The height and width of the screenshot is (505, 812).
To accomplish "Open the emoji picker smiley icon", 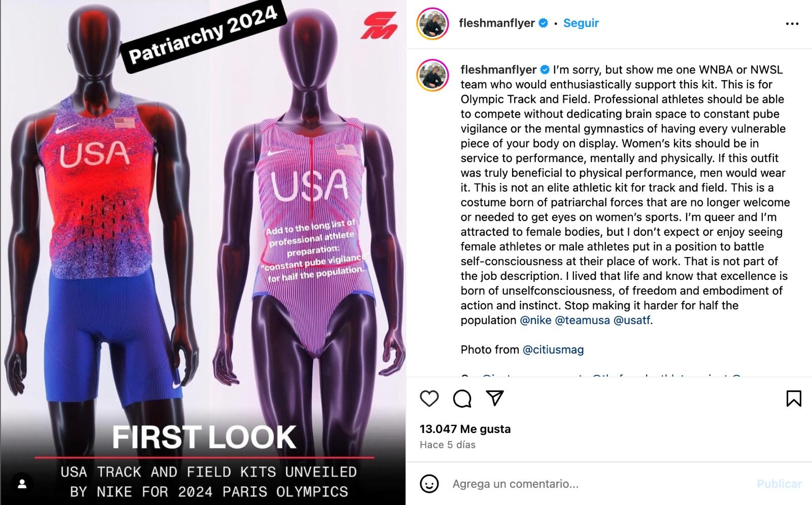I will (429, 484).
